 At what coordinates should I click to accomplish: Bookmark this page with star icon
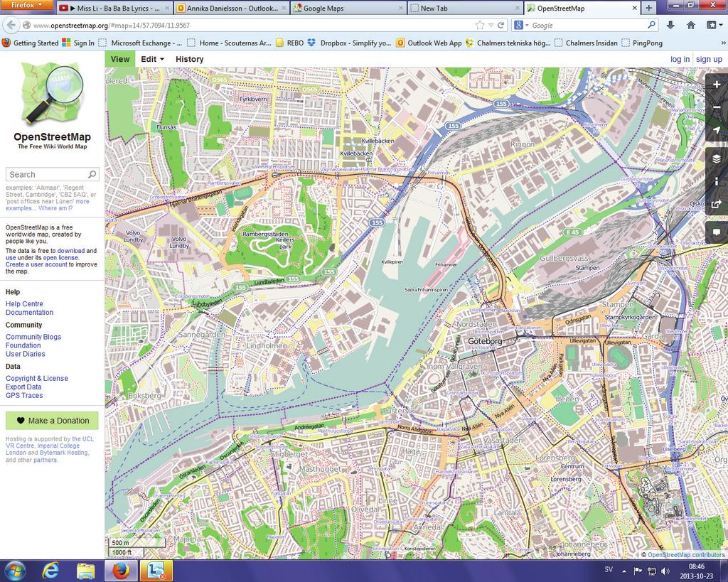[480, 25]
